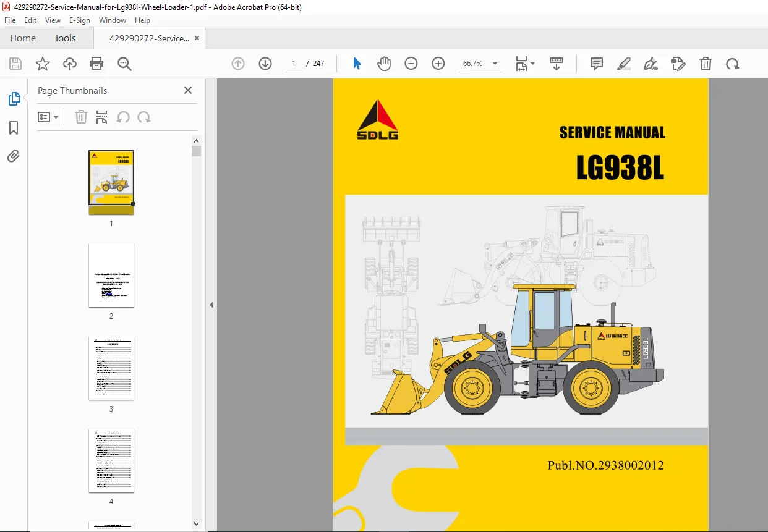The height and width of the screenshot is (532, 768).
Task: Select the 429290272-Service document tab
Action: click(149, 38)
